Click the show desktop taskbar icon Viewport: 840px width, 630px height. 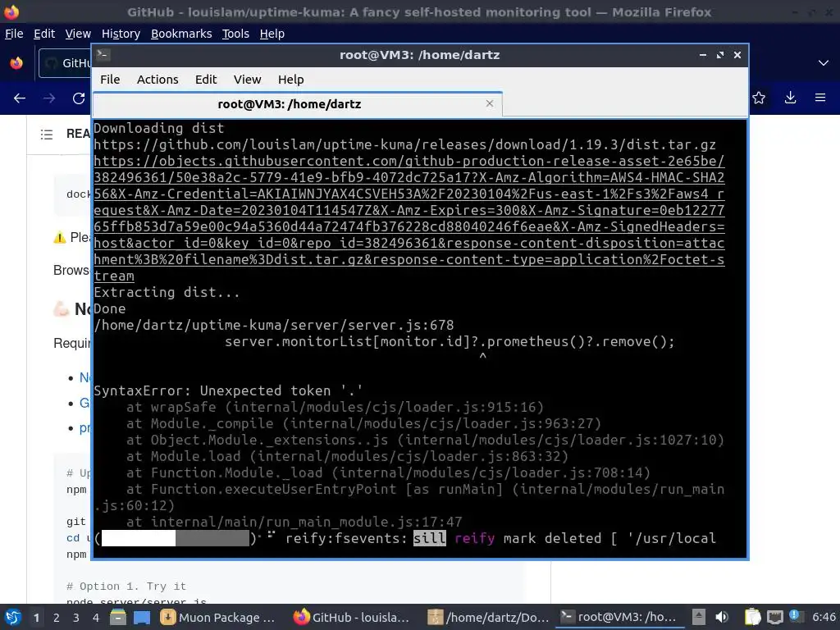coord(142,618)
